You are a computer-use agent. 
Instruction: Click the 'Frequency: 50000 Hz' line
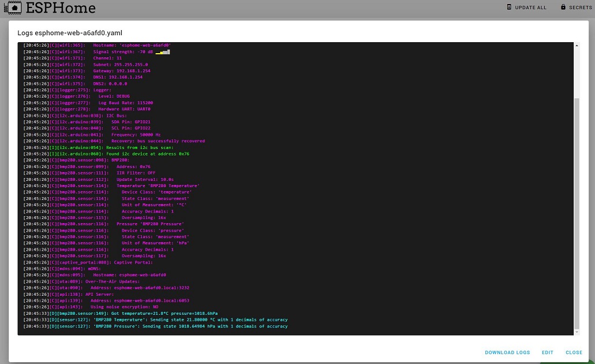pyautogui.click(x=92, y=135)
